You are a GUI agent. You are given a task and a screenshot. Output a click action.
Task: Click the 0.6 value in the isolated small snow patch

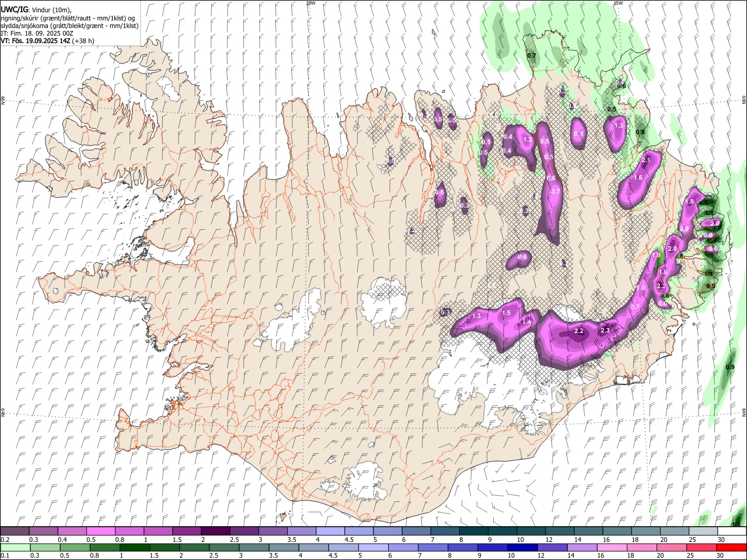[522, 257]
